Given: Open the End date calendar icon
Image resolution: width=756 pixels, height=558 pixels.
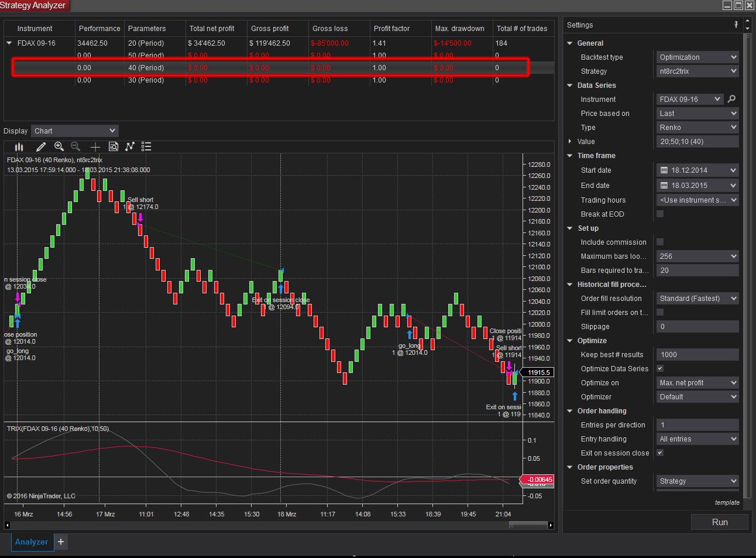Looking at the screenshot, I should click(664, 185).
